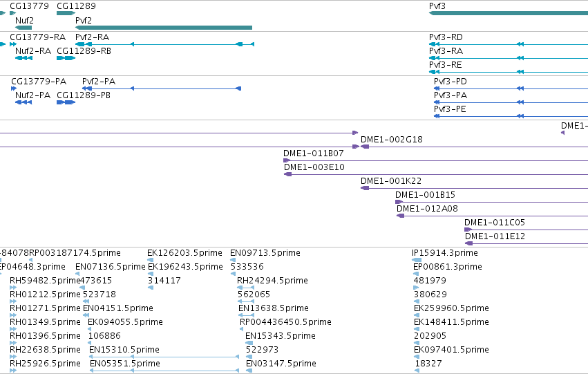The image size is (588, 374).
Task: Select the RH25926.5prime EST label
Action: click(x=45, y=364)
